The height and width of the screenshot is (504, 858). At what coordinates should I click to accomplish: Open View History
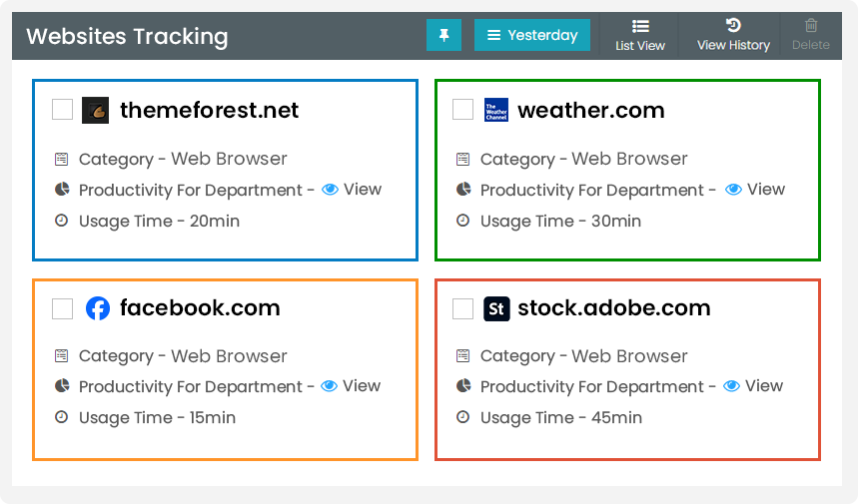coord(733,35)
